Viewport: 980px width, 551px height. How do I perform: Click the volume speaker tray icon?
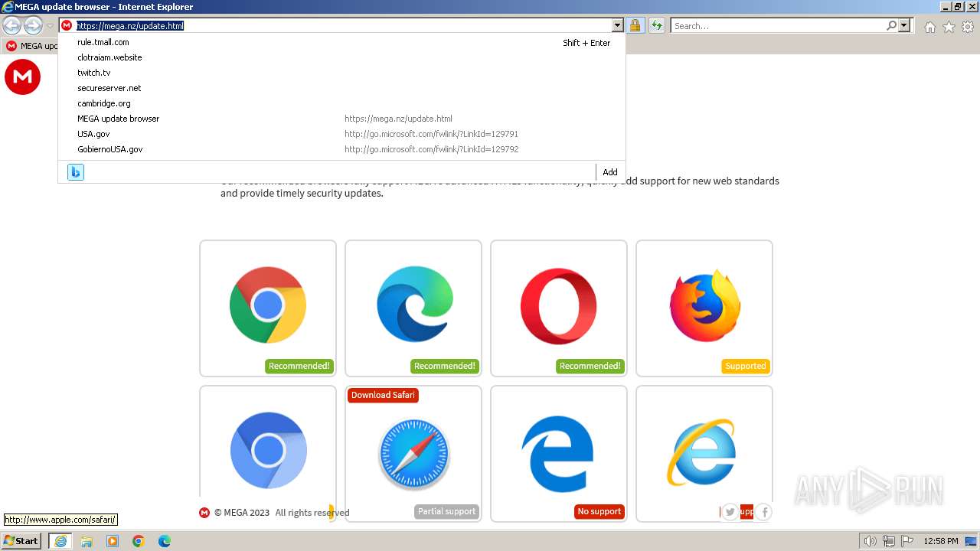[x=871, y=541]
